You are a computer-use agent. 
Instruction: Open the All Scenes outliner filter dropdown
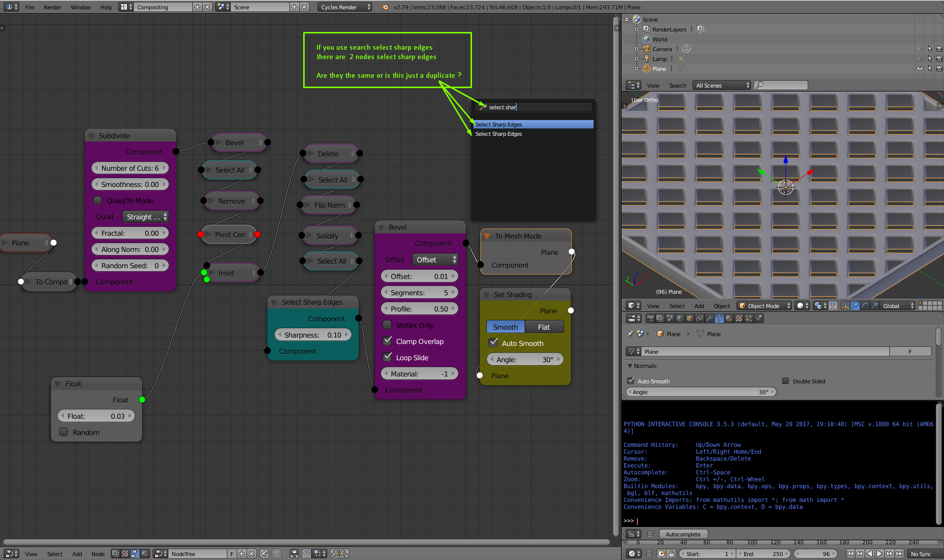pos(722,85)
